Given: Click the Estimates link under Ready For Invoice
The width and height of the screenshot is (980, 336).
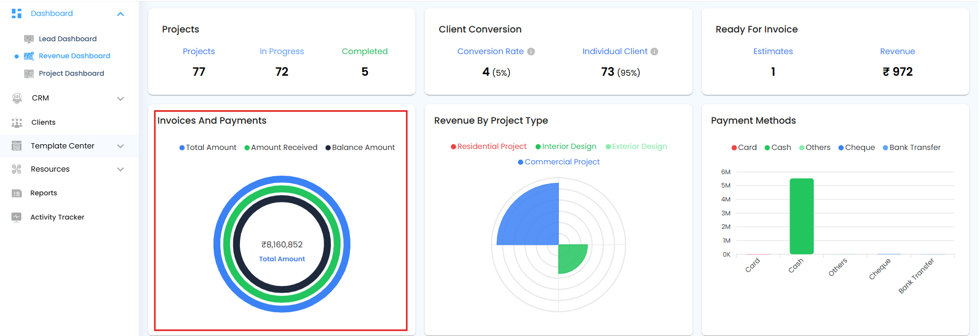Looking at the screenshot, I should [773, 52].
